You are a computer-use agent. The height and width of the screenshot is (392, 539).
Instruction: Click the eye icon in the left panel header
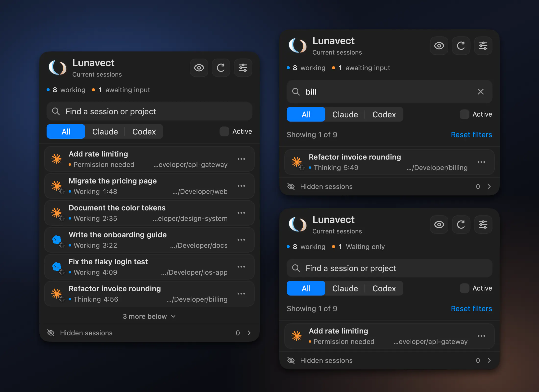[x=199, y=68]
